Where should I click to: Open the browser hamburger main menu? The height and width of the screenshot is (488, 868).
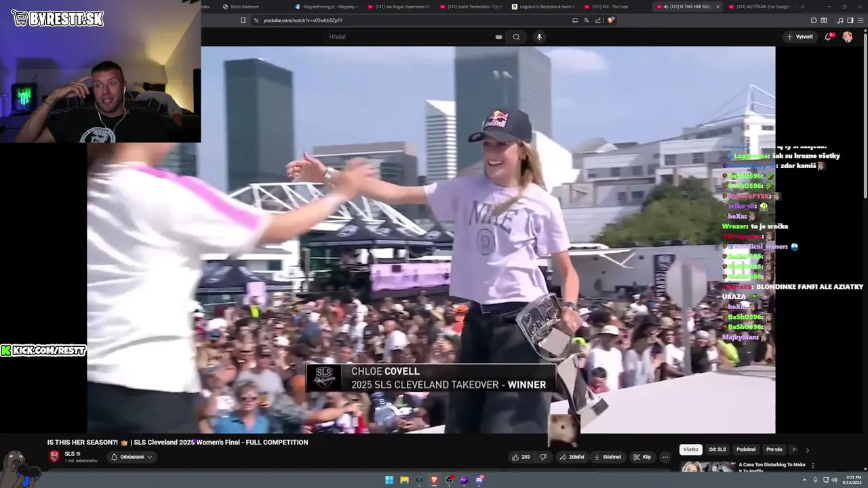(x=860, y=20)
